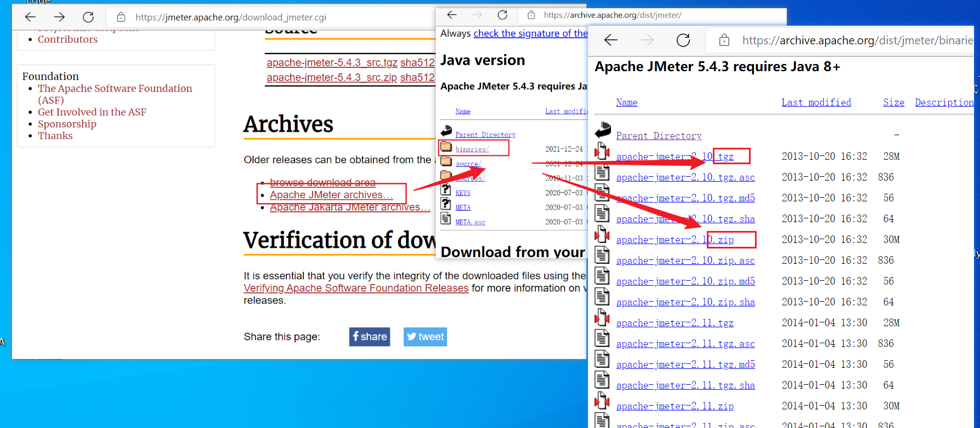Open apache-jmeter-2.11.tgz.asc link
The height and width of the screenshot is (428, 980).
685,344
